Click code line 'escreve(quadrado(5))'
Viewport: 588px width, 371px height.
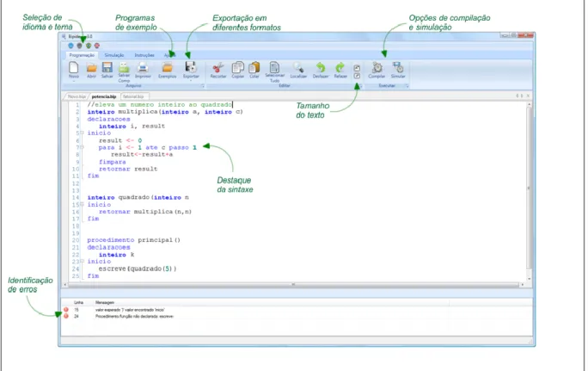coord(138,269)
